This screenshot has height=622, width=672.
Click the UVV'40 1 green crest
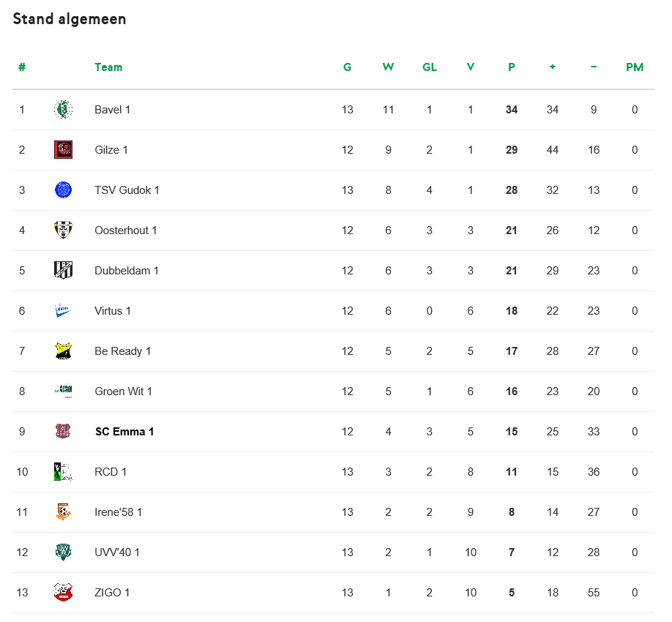63,552
